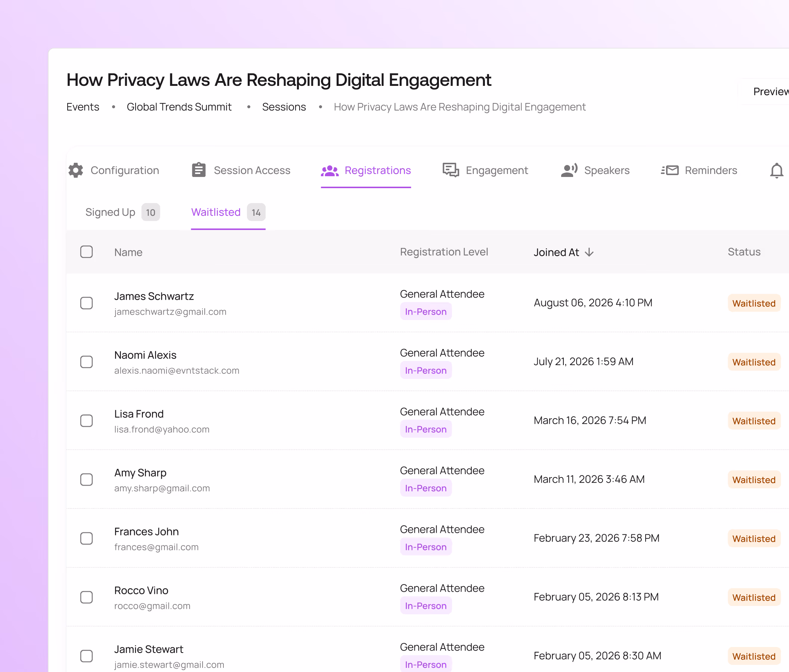789x672 pixels.
Task: Check the box for James Schwartz
Action: (86, 303)
